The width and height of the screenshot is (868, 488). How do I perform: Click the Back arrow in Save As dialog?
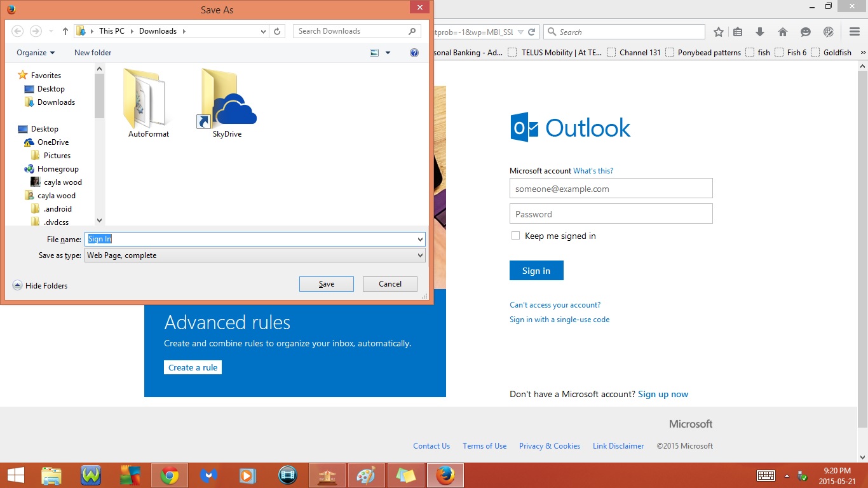pyautogui.click(x=18, y=31)
